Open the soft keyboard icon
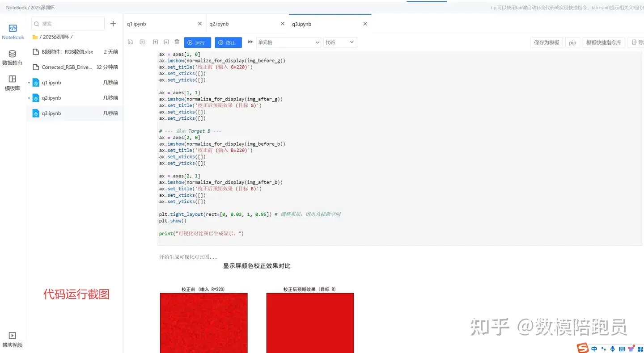Image resolution: width=644 pixels, height=353 pixels. pos(622,349)
